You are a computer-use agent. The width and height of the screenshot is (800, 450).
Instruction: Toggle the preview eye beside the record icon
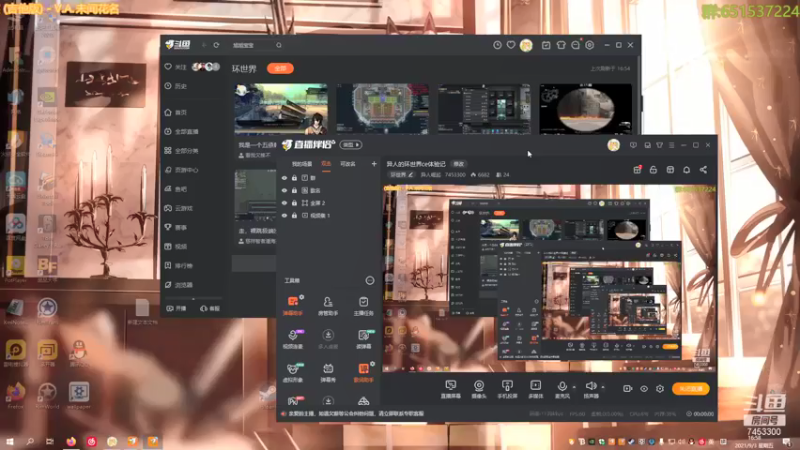(x=644, y=389)
